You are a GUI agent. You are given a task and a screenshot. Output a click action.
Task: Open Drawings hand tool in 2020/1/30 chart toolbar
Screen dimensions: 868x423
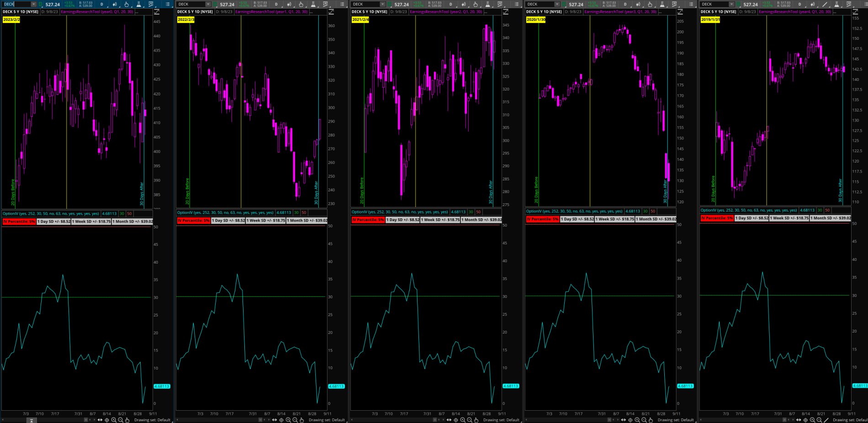[x=650, y=4]
